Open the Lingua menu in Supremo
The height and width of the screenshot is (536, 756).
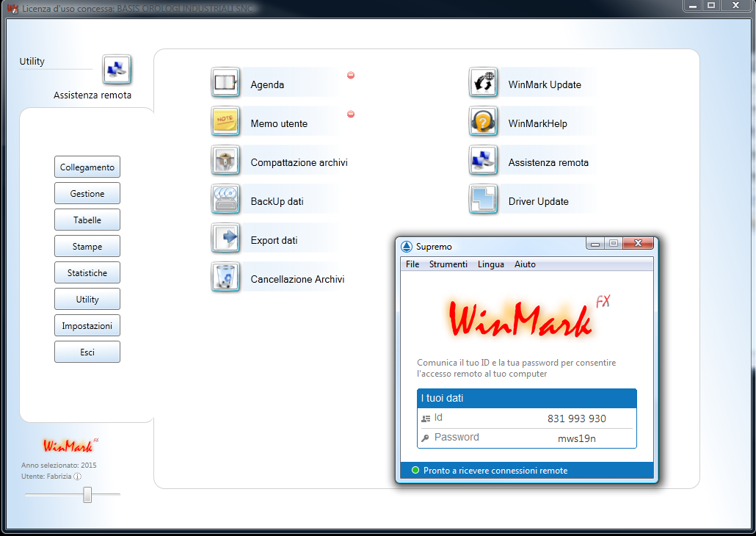tap(491, 264)
